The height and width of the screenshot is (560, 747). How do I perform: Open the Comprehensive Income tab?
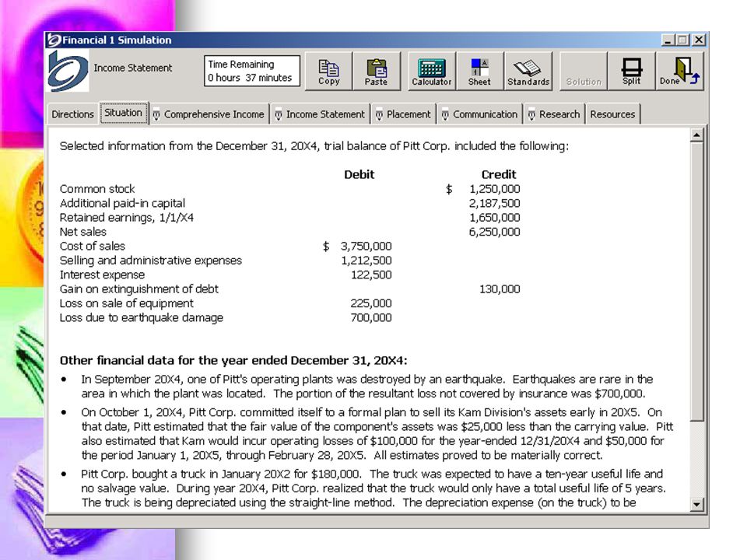click(209, 114)
